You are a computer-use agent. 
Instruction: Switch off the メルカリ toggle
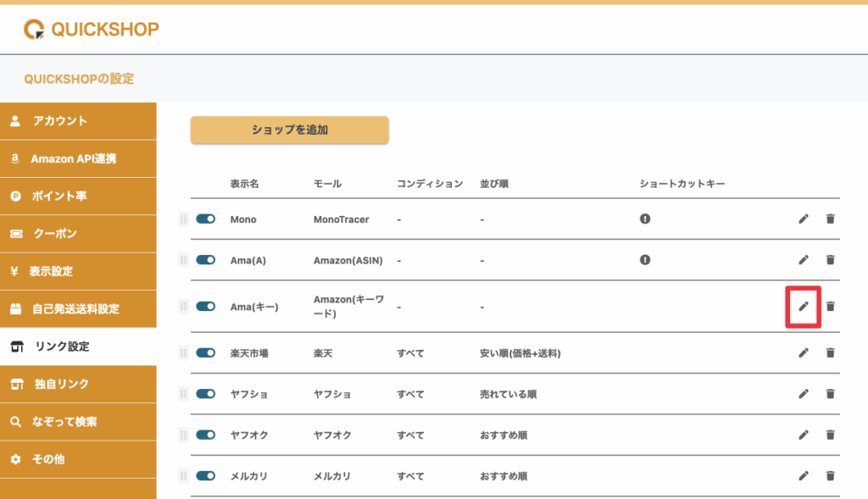206,476
